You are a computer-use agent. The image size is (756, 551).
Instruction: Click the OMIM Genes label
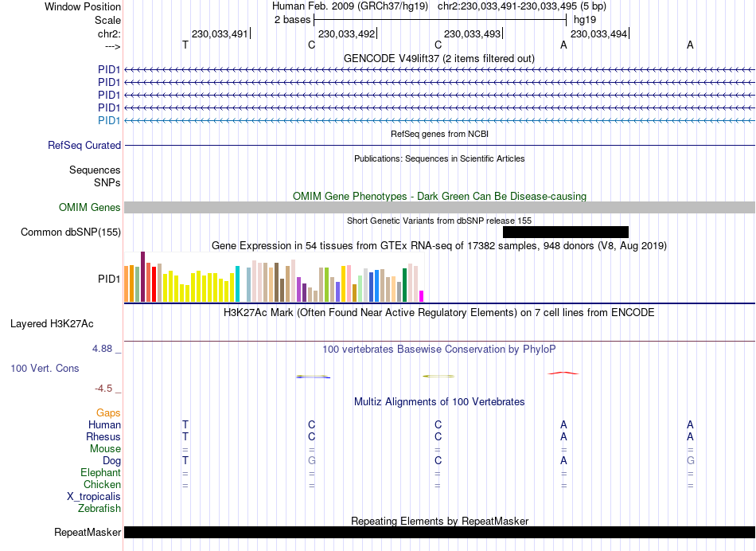click(x=89, y=208)
